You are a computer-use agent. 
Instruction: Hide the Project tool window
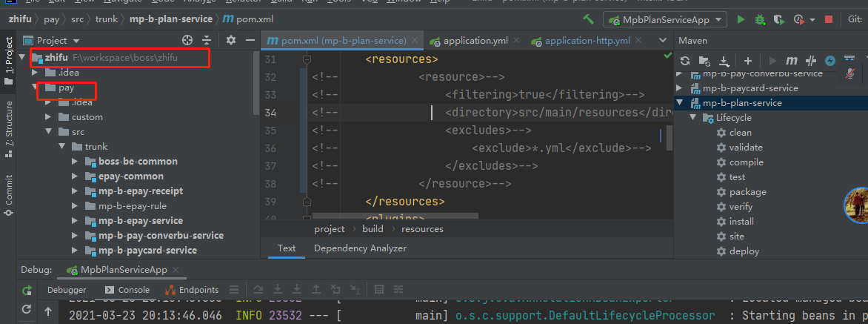pos(250,40)
